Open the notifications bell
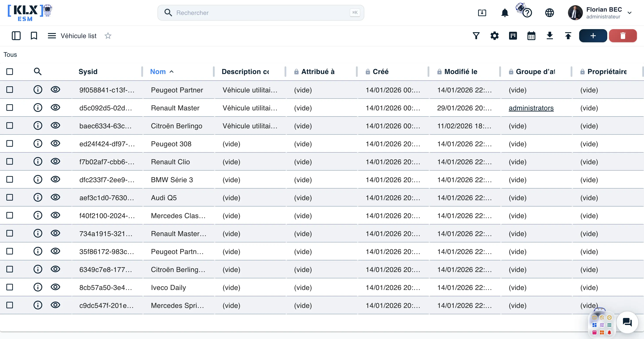Screen dimensions: 644x339 point(505,12)
